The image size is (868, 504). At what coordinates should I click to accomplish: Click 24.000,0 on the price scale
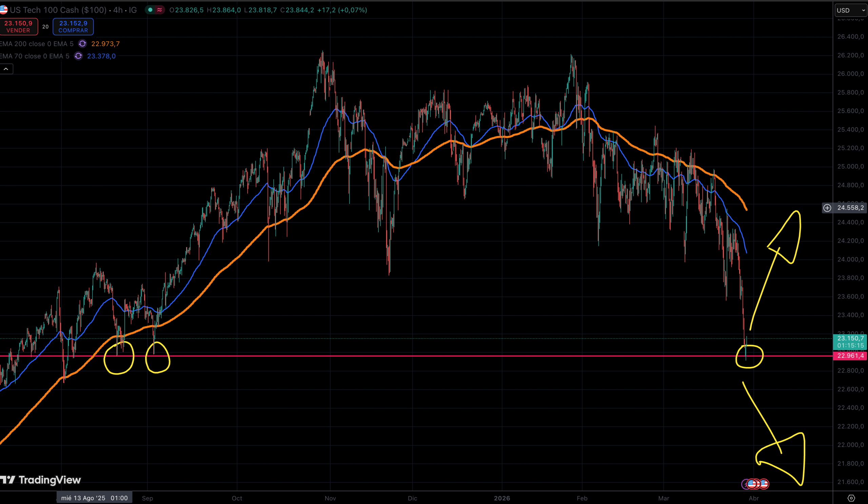point(850,259)
